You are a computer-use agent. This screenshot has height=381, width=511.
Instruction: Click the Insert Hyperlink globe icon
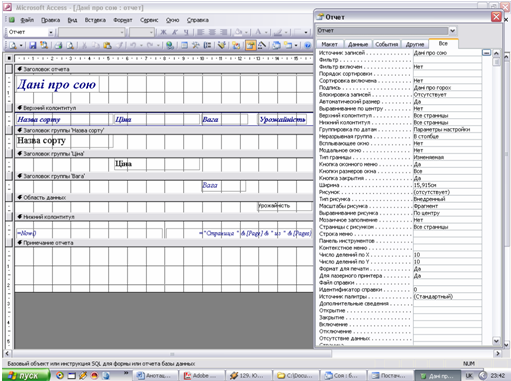(x=170, y=45)
